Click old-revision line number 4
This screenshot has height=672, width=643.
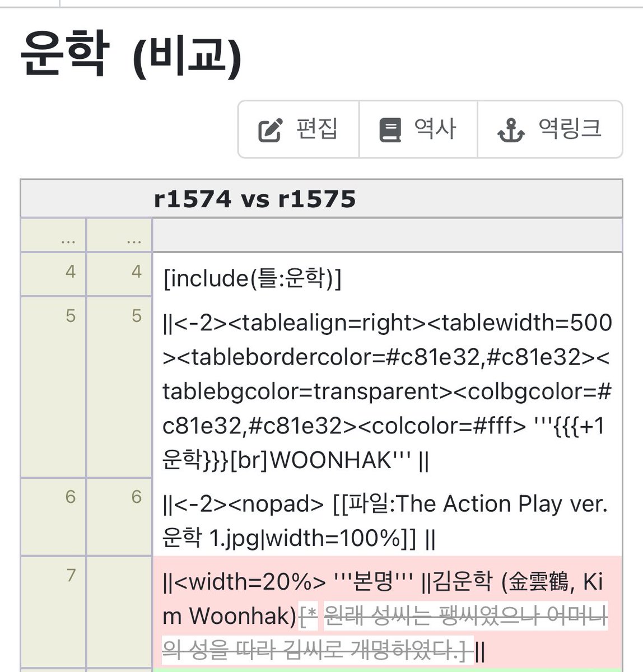[x=70, y=272]
